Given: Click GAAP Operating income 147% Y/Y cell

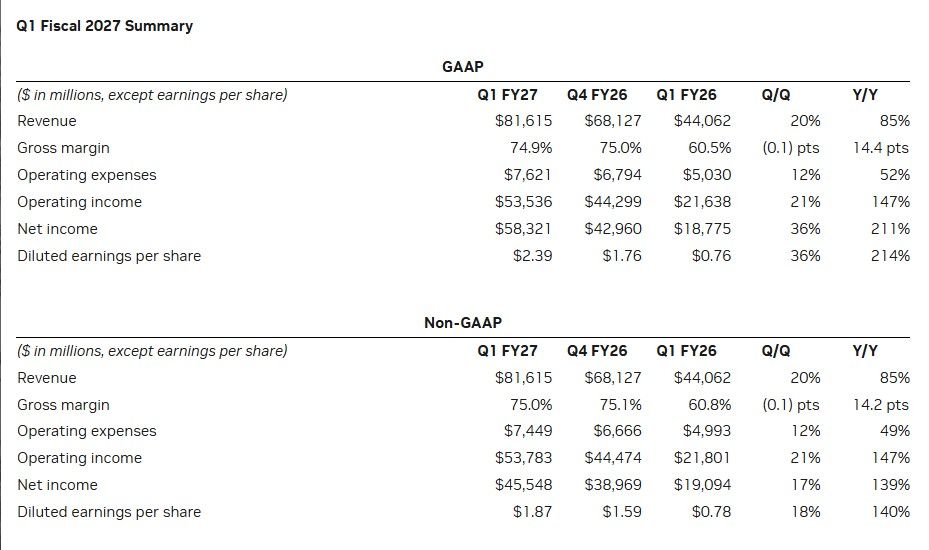Looking at the screenshot, I should point(890,202).
